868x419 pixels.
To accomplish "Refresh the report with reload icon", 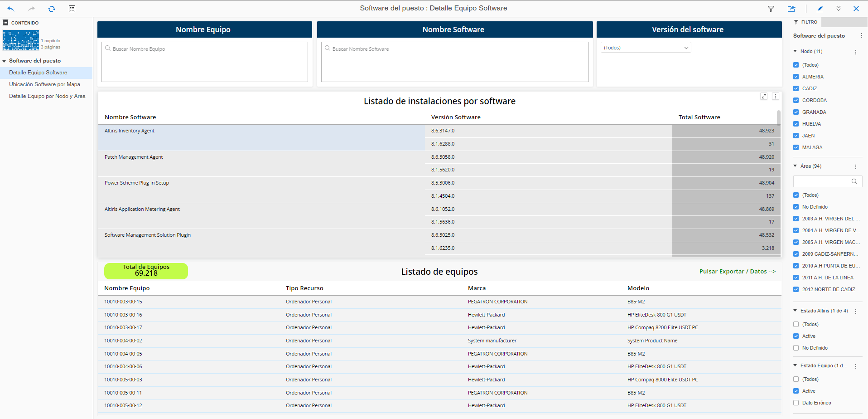I will point(52,9).
